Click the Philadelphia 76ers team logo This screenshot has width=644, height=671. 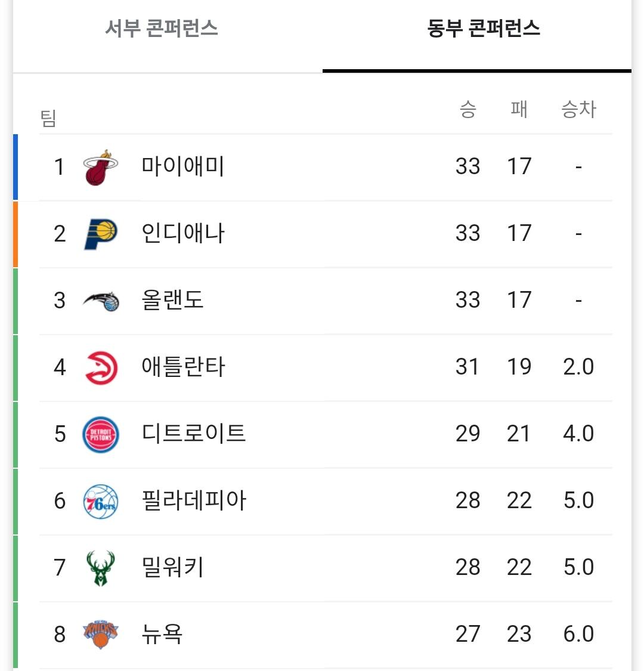[x=101, y=501]
